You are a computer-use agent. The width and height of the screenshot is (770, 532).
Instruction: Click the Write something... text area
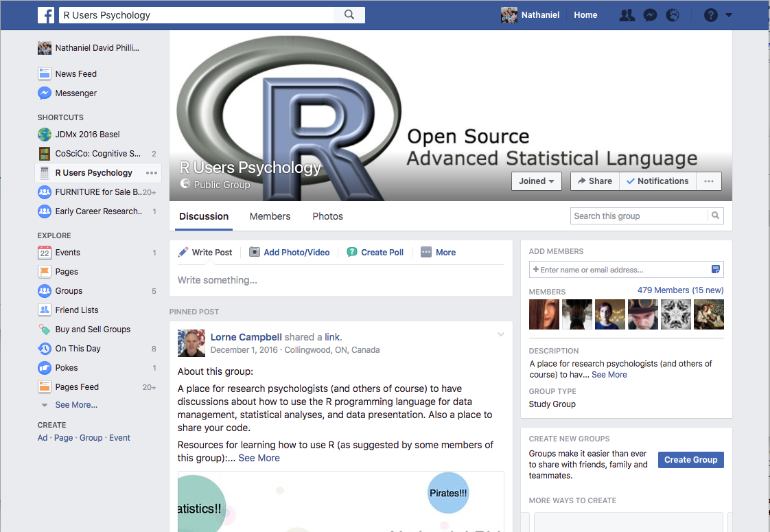click(x=341, y=280)
